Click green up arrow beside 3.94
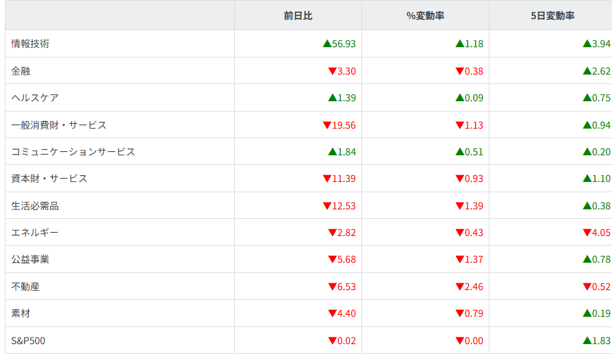The width and height of the screenshot is (612, 364). coord(587,44)
